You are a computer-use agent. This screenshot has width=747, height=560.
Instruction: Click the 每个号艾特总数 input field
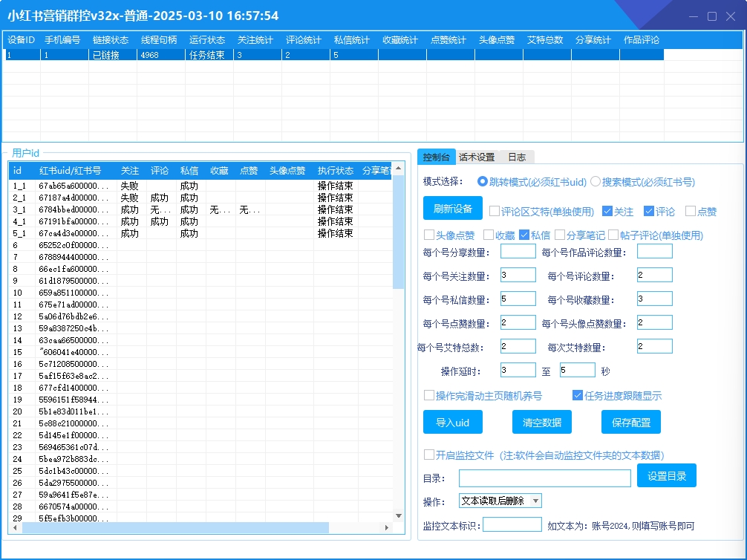pos(518,346)
